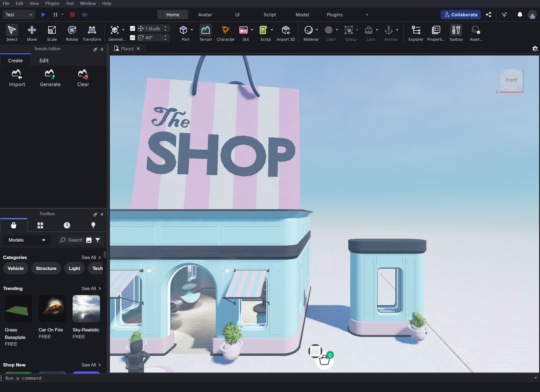
Task: Disable move snapping to studs
Action: pos(132,28)
